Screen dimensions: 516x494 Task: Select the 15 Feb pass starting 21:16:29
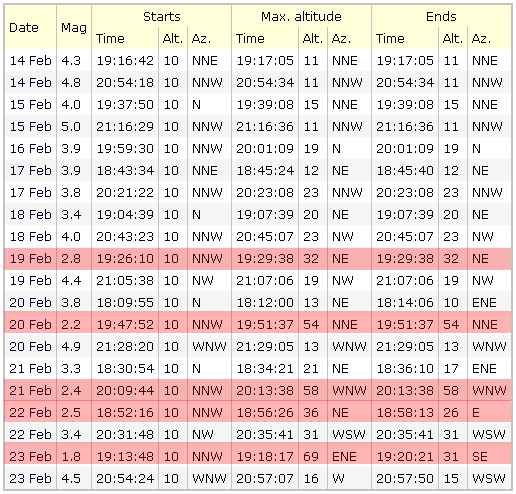coord(30,127)
